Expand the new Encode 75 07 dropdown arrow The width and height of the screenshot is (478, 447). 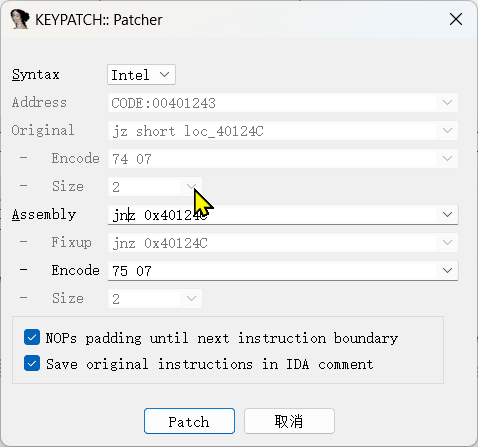447,270
